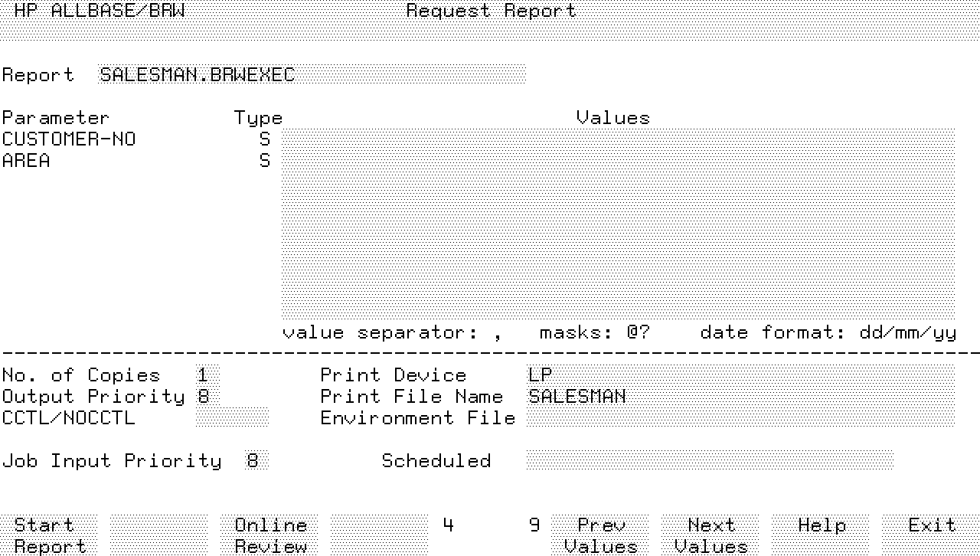Select the Job Input Priority field
980x556 pixels.
256,461
